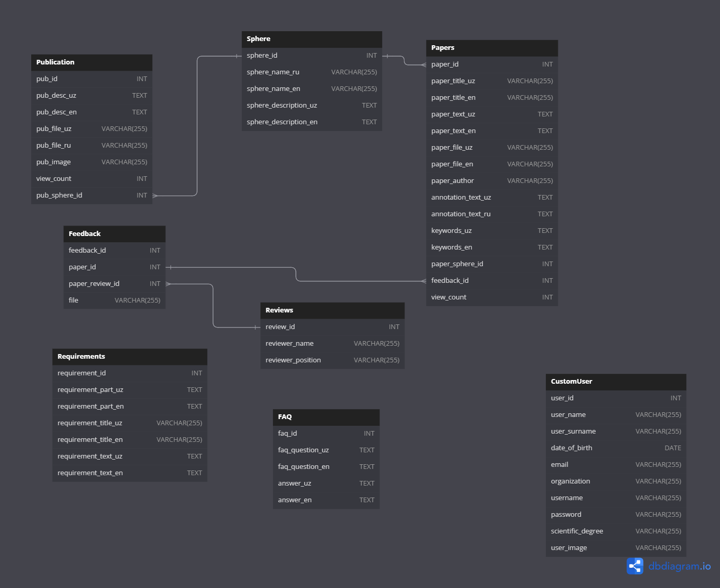Click the review_id row in Reviews
Screen dimensions: 720x588
(332, 327)
